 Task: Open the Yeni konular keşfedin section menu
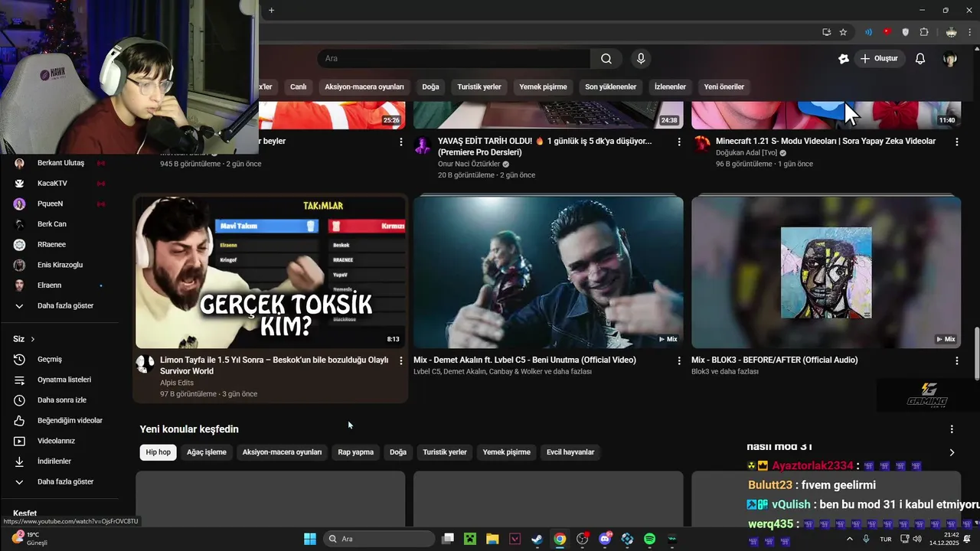click(x=952, y=429)
